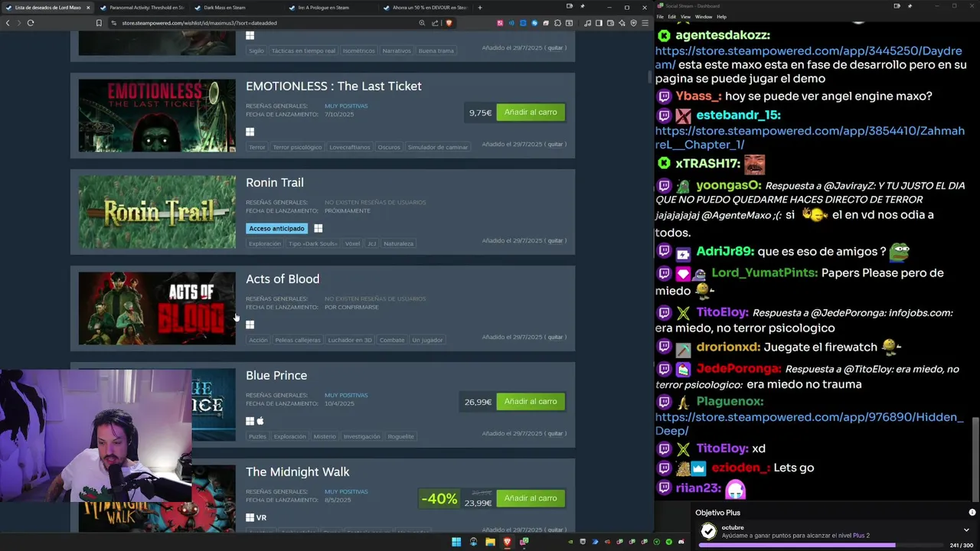Click macOS Apple icon under Blue Prince
980x551 pixels.
coord(260,421)
